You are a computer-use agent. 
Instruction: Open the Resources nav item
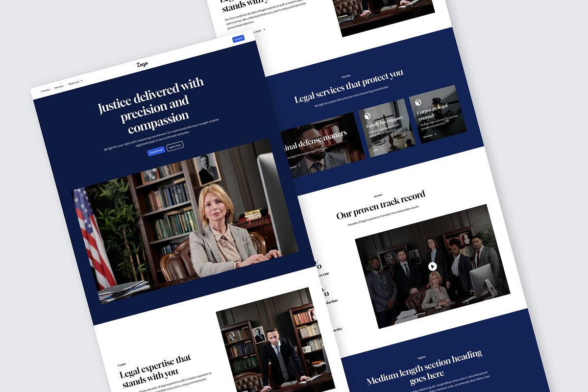tap(74, 83)
